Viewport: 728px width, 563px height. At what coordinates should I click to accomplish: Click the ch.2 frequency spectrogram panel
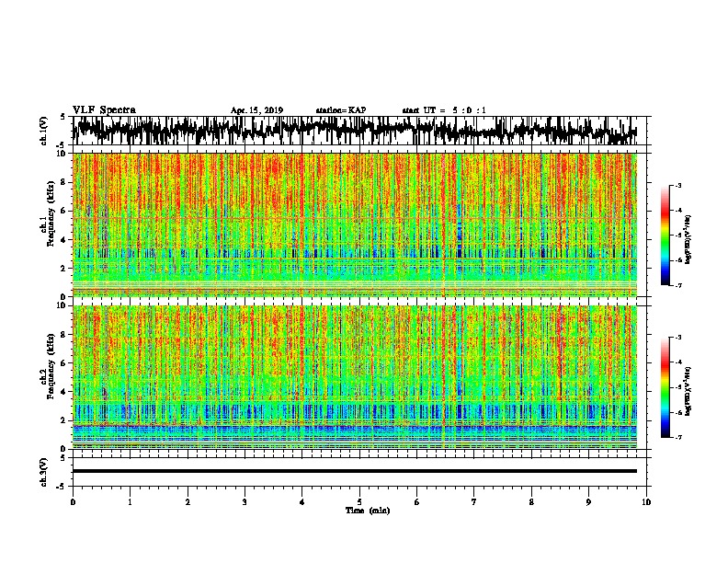pos(355,377)
